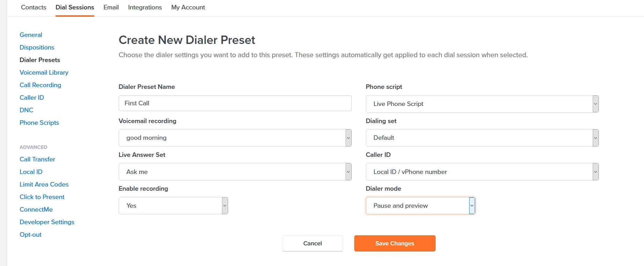Open the Dialing set dropdown
Viewport: 644px width, 266px height.
tap(482, 138)
